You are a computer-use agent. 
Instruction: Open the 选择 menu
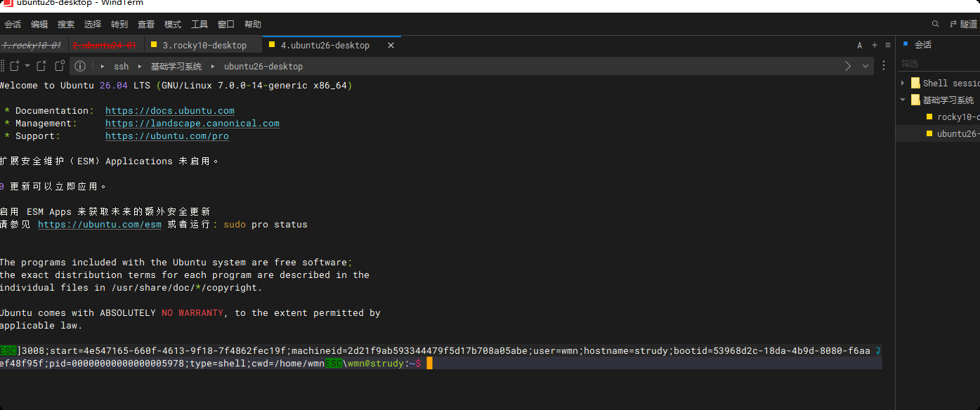[x=93, y=25]
